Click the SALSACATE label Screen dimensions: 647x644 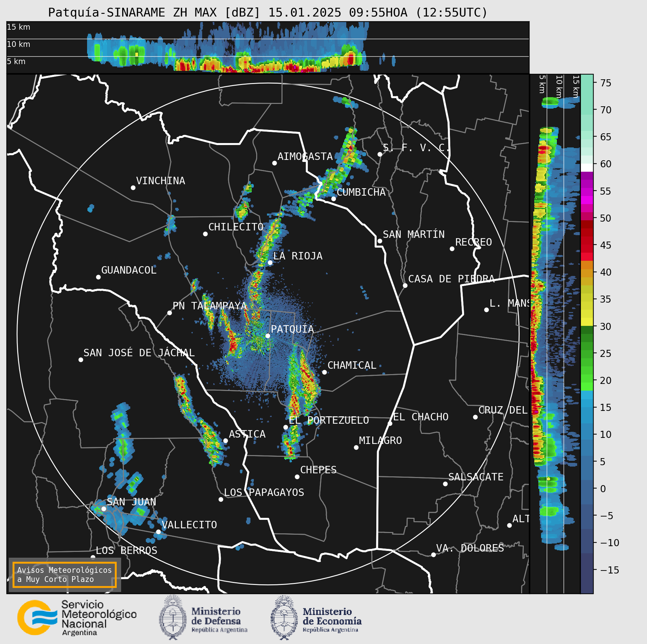(x=476, y=477)
